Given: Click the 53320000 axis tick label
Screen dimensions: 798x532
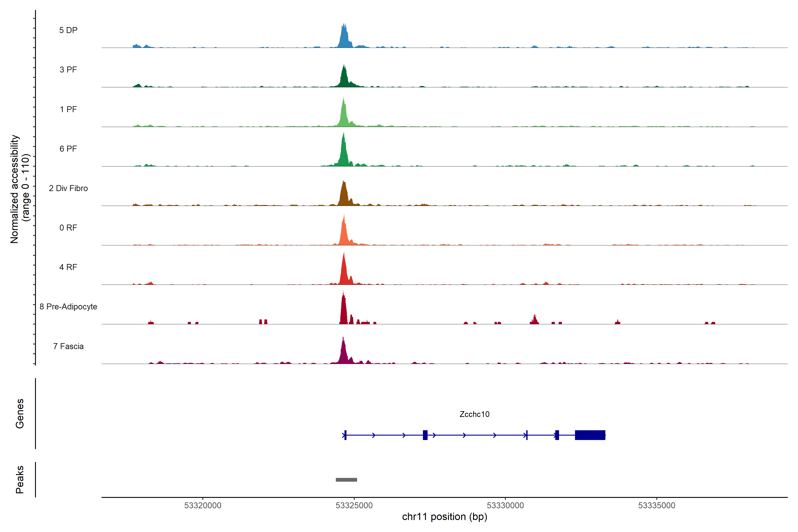Looking at the screenshot, I should pos(203,506).
